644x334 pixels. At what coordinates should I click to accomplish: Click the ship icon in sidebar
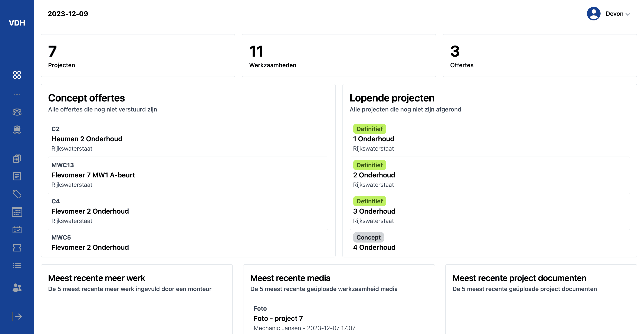click(x=17, y=129)
